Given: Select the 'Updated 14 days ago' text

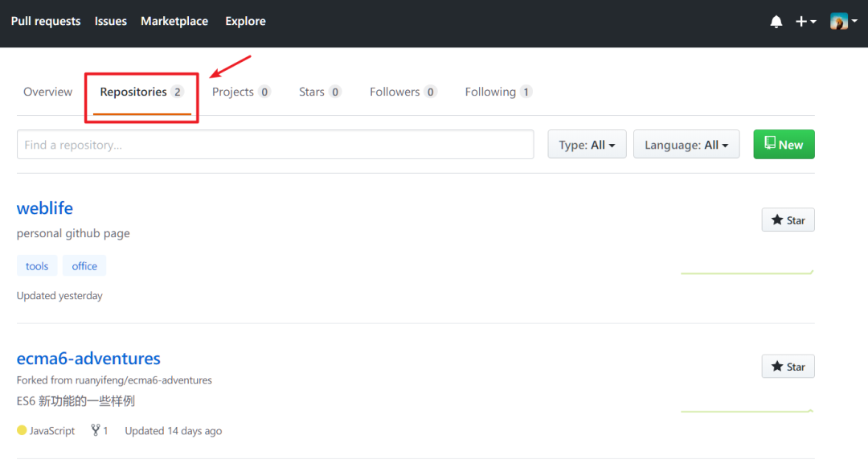Looking at the screenshot, I should [174, 431].
